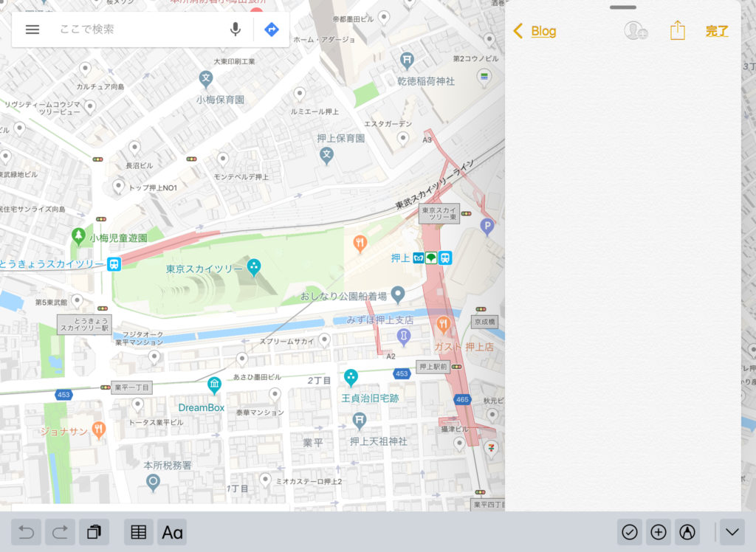The width and height of the screenshot is (756, 552).
Task: Tap the route 465 road shield
Action: [462, 399]
